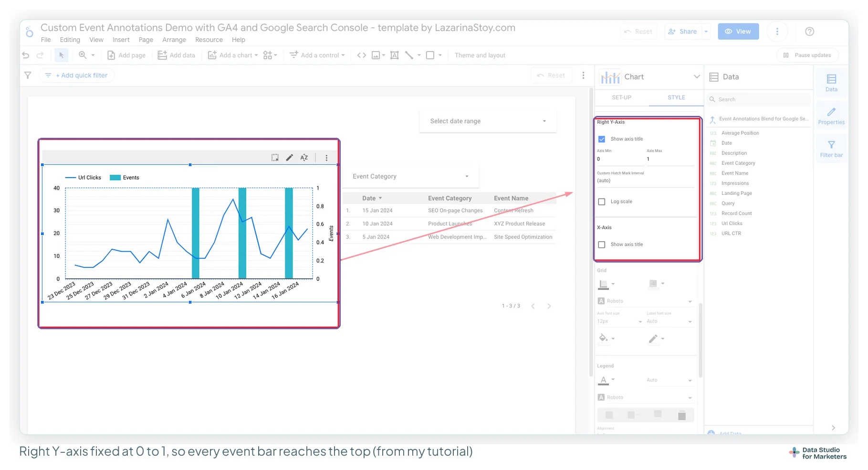Image resolution: width=868 pixels, height=470 pixels.
Task: Open the Add a control dropdown
Action: click(317, 55)
